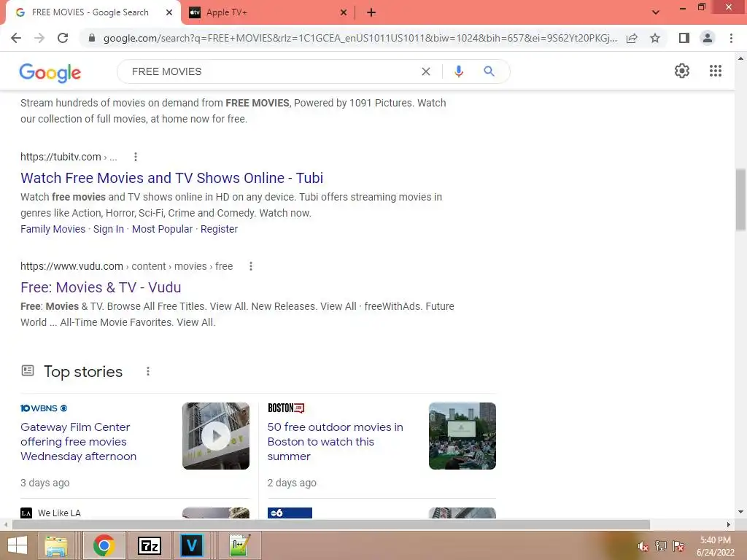The width and height of the screenshot is (747, 560).
Task: Open the taskbar clock showing 5:40 PM
Action: coord(716,546)
